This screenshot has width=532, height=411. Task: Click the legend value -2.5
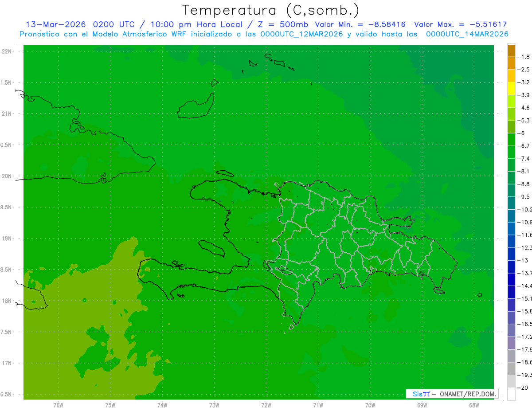524,70
